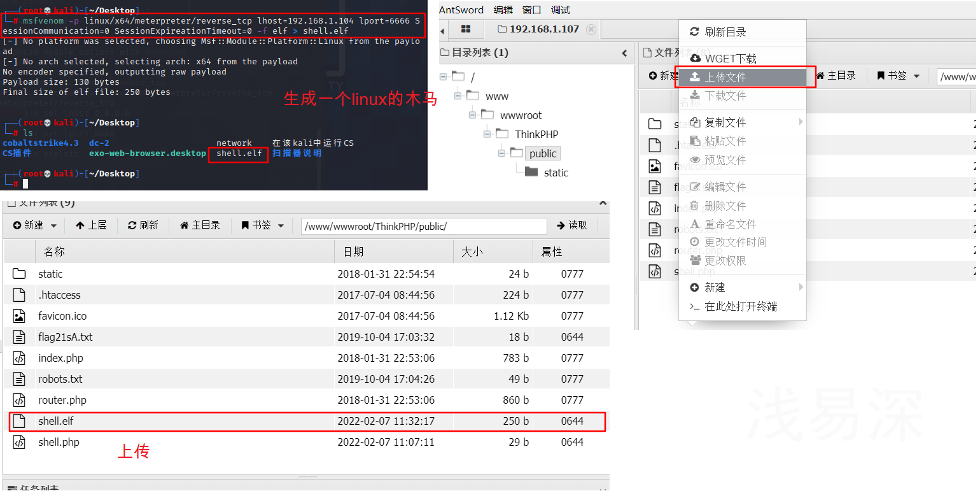980x498 pixels.
Task: Select the 192.168.1.107 tab
Action: pyautogui.click(x=544, y=29)
